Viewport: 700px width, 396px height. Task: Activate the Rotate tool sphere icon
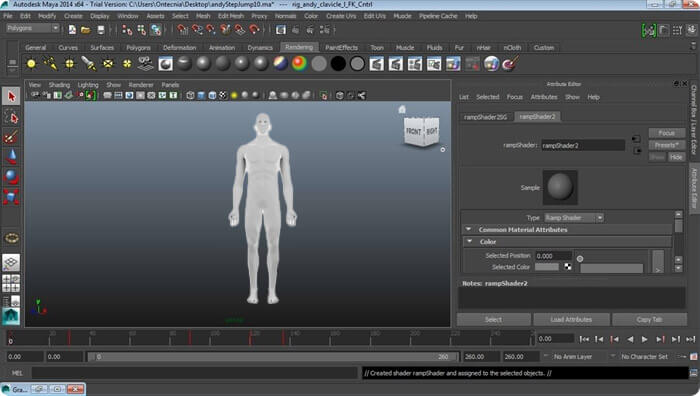tap(11, 177)
